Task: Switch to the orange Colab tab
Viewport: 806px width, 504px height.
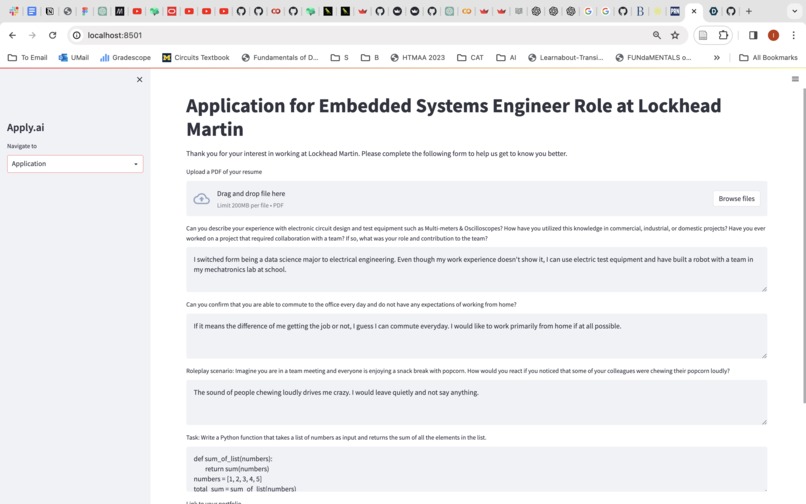Action: pos(466,11)
